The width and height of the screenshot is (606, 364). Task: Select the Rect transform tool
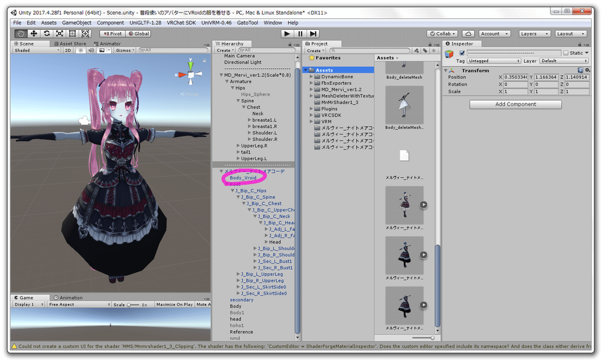(72, 33)
